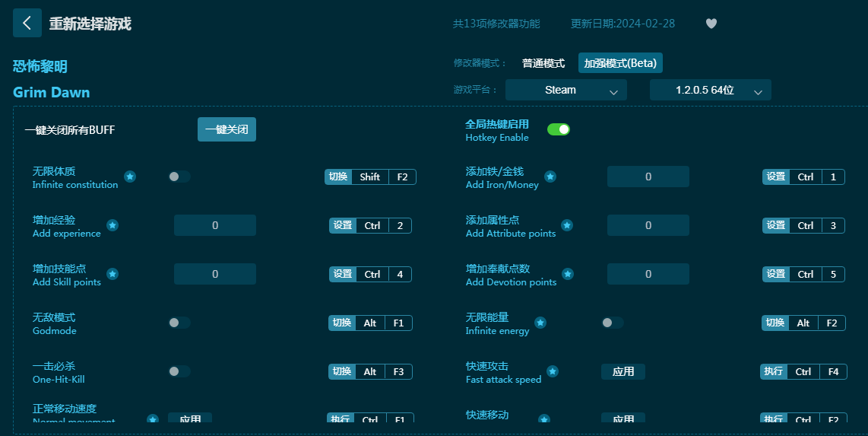
Task: Click star icon beside Add experience
Action: coord(112,225)
